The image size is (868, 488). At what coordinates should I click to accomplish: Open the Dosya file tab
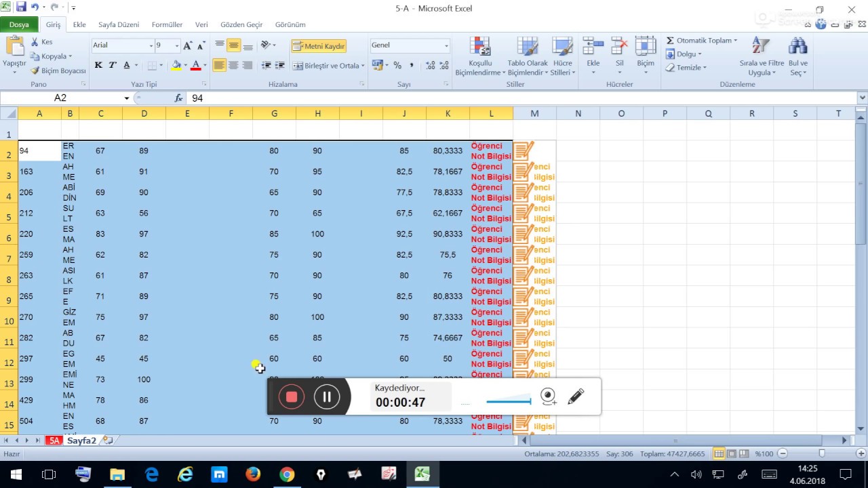click(x=19, y=24)
